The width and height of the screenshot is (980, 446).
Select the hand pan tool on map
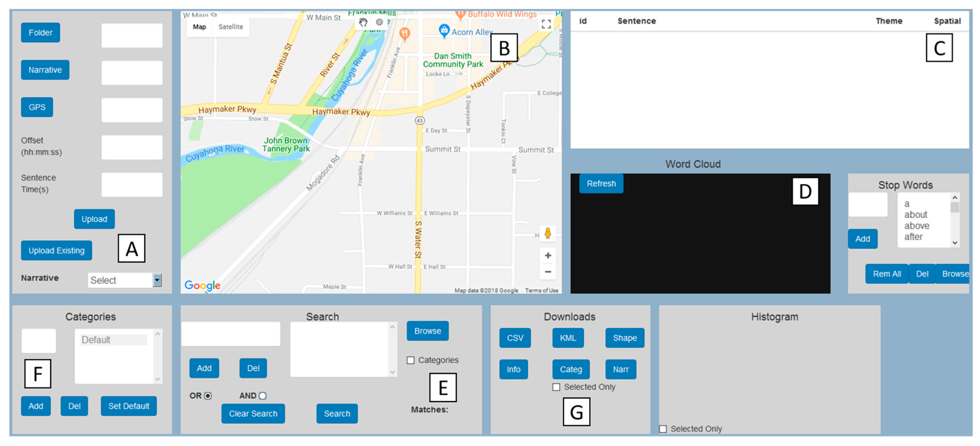tap(363, 22)
